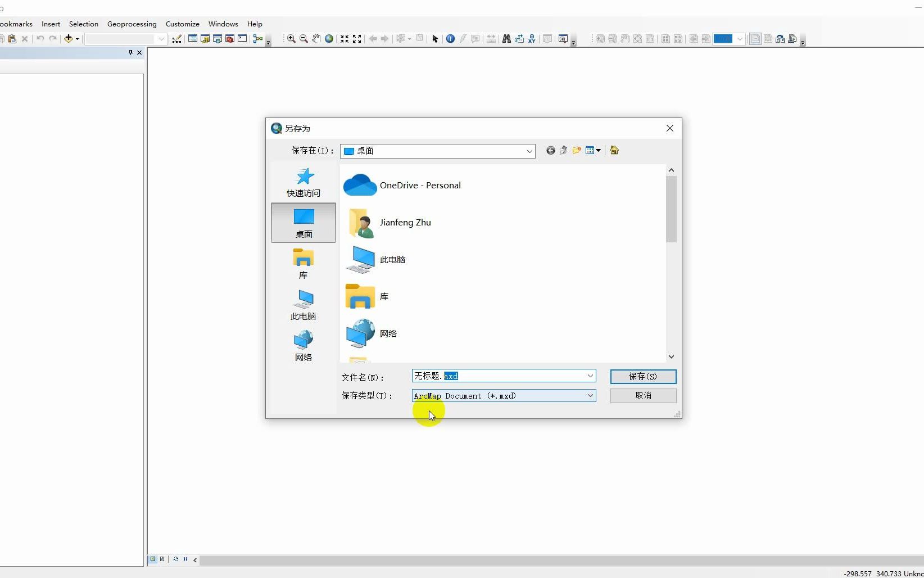Viewport: 924px width, 578px height.
Task: Open the 保存类型 file type dropdown
Action: pos(590,396)
